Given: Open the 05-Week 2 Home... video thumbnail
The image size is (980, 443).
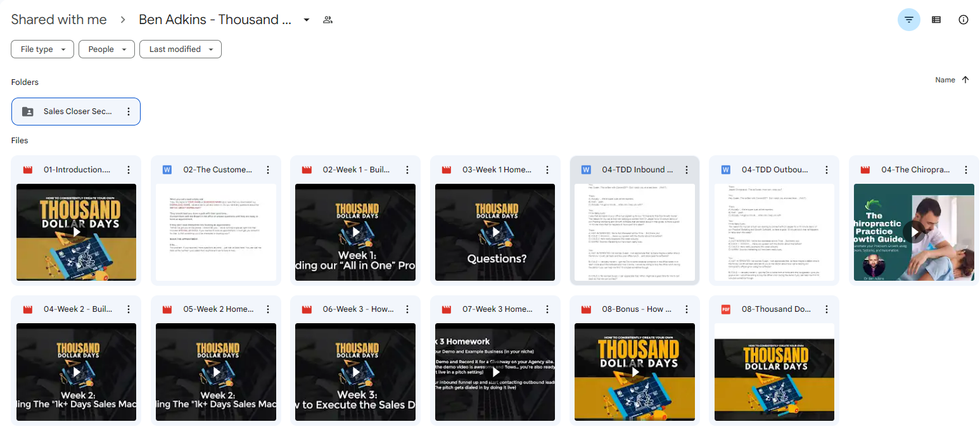Looking at the screenshot, I should pyautogui.click(x=216, y=372).
